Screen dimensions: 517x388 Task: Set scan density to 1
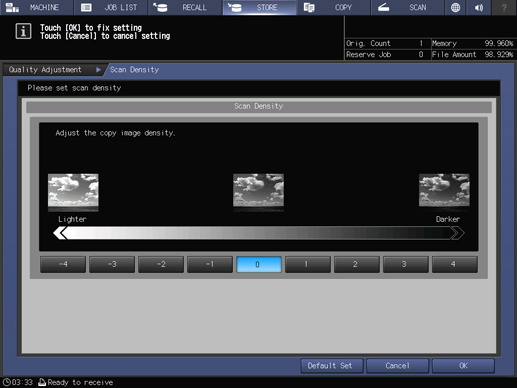[x=308, y=264]
